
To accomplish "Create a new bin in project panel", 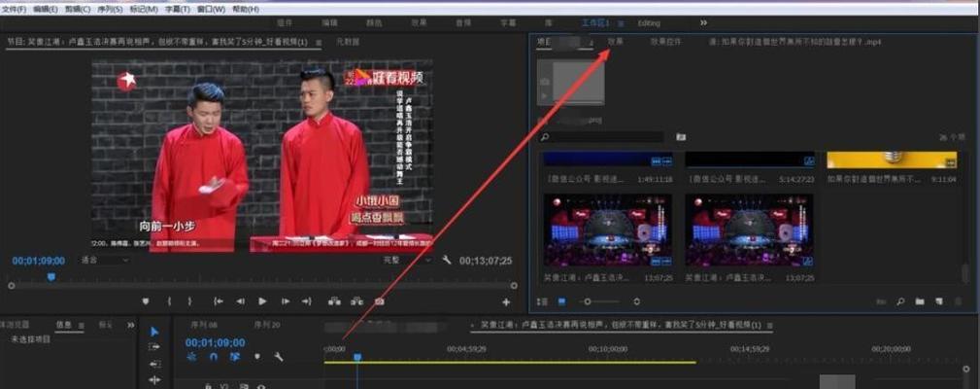I will point(920,301).
